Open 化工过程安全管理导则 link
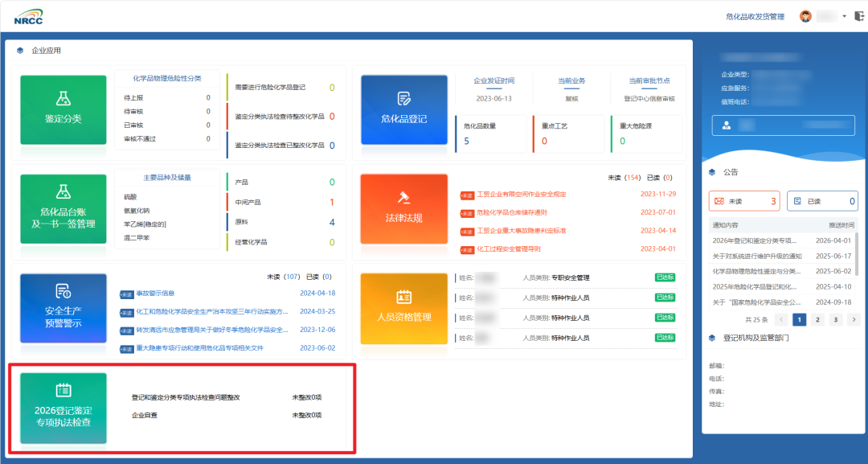 [509, 249]
